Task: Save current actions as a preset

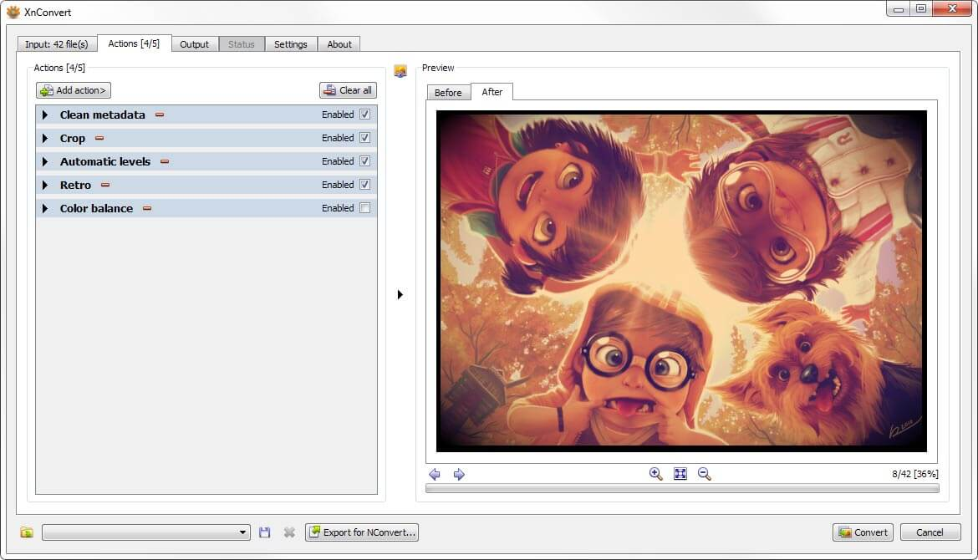Action: coord(265,532)
